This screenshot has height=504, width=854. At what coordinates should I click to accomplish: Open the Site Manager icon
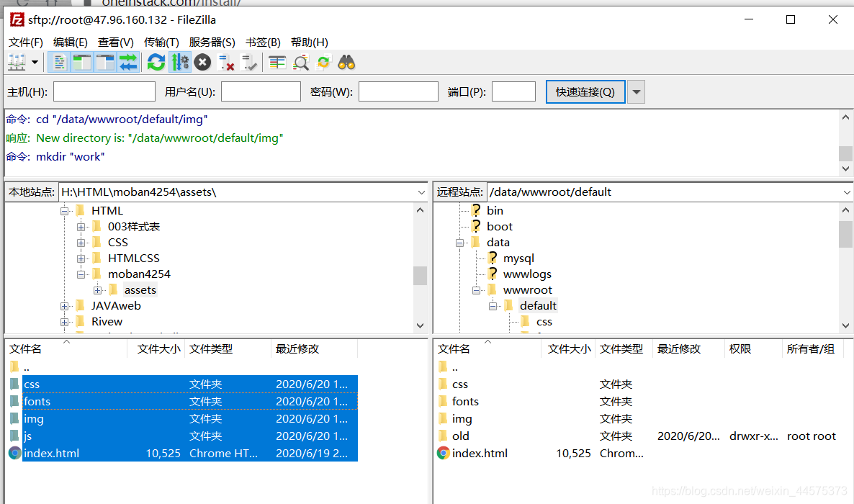click(x=17, y=63)
